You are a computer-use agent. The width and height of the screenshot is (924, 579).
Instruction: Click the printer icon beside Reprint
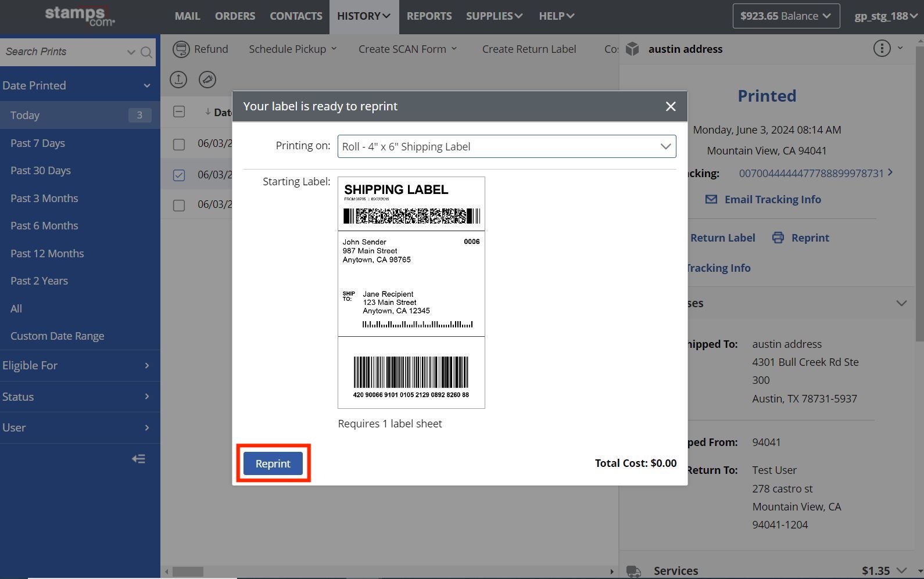click(778, 238)
